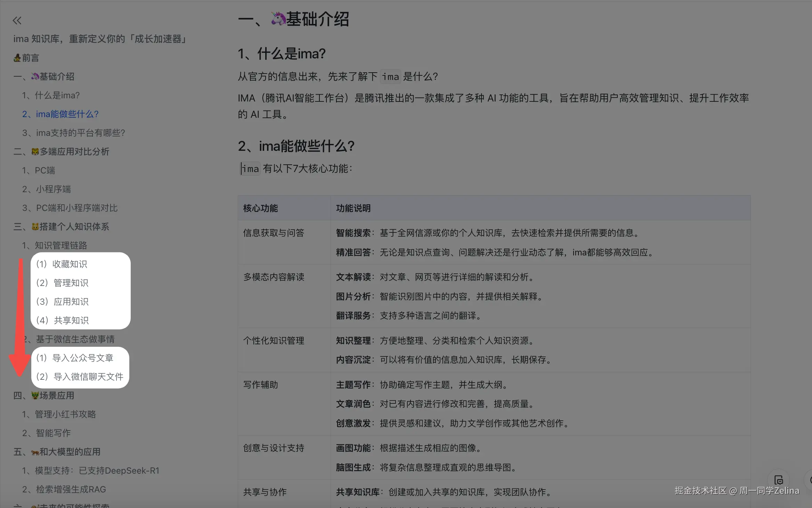Open outline entry 1、管理小红书攻略
812x508 pixels.
[x=59, y=414]
